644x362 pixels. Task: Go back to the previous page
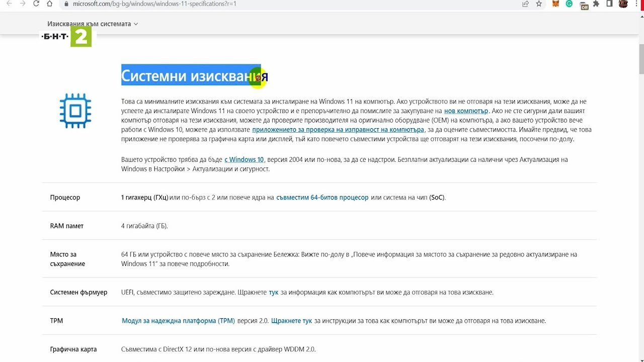point(9,4)
